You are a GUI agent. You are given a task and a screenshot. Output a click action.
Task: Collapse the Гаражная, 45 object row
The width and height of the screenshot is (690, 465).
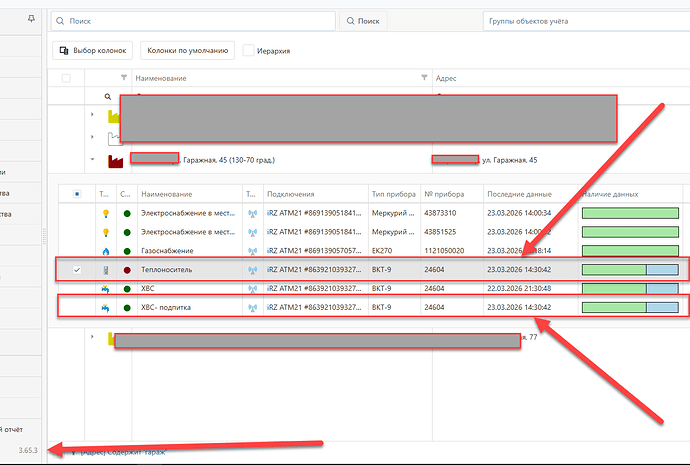click(x=92, y=160)
